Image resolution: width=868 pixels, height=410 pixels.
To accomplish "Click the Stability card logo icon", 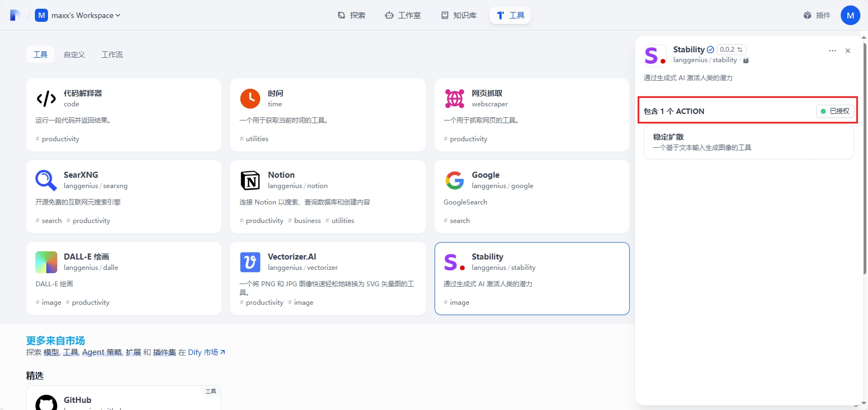I will point(454,262).
